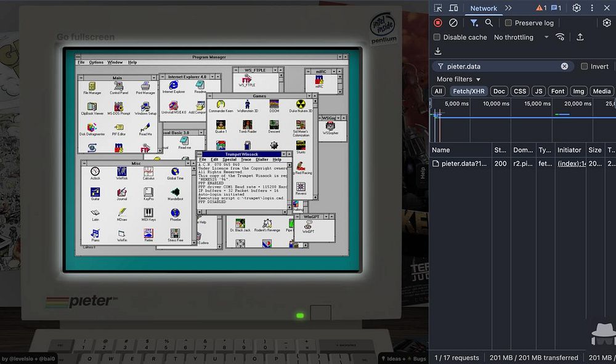Open the Duke Nukem 3D icon

pos(301,105)
